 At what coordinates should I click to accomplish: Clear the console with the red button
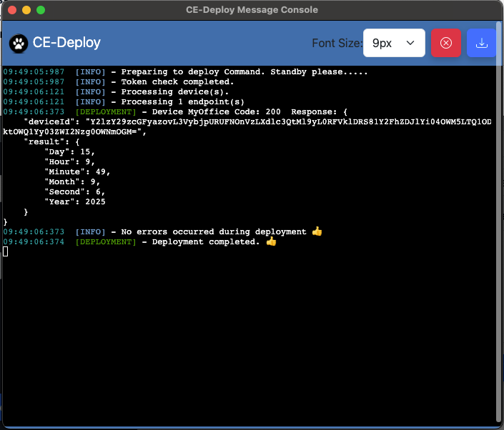(x=446, y=43)
